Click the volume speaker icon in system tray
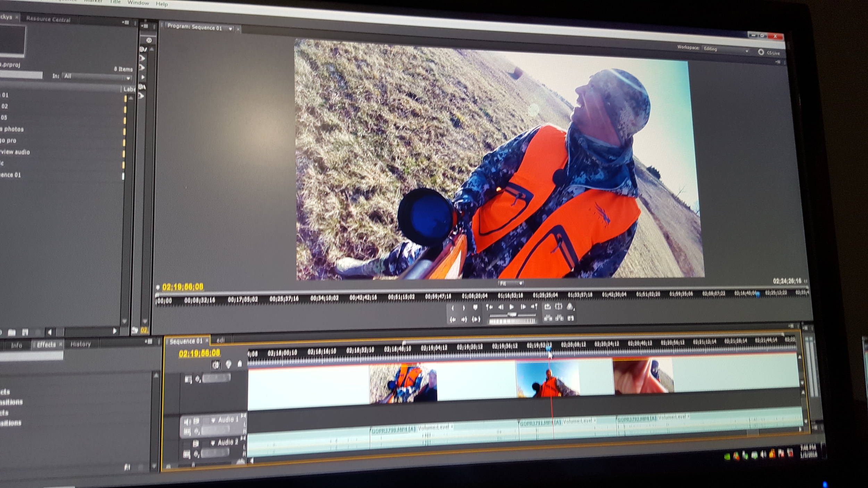The height and width of the screenshot is (488, 868). 763,455
